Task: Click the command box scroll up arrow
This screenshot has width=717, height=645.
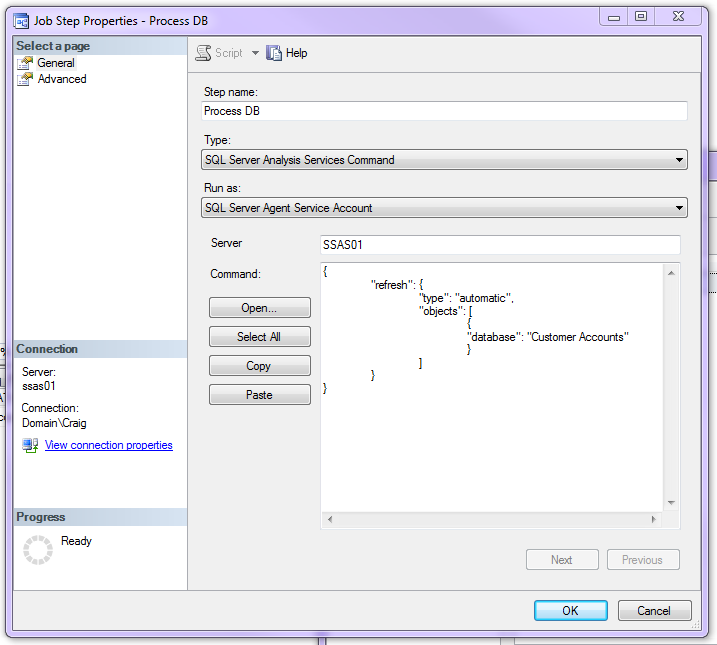Action: (671, 273)
